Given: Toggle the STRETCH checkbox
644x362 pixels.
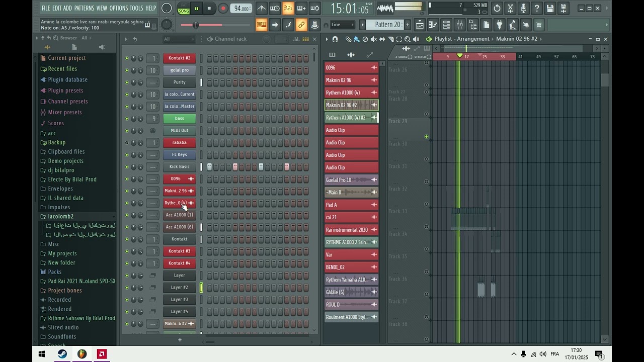Looking at the screenshot, I should [x=429, y=57].
